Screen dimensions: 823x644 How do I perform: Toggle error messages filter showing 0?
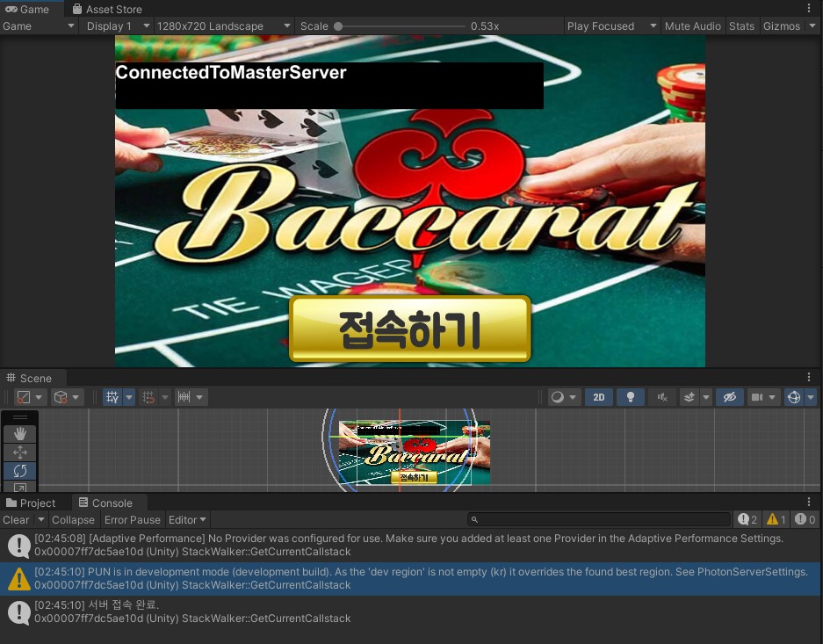point(805,519)
